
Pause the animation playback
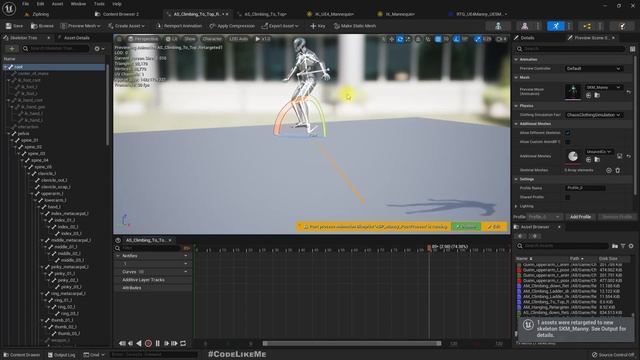coord(158,344)
